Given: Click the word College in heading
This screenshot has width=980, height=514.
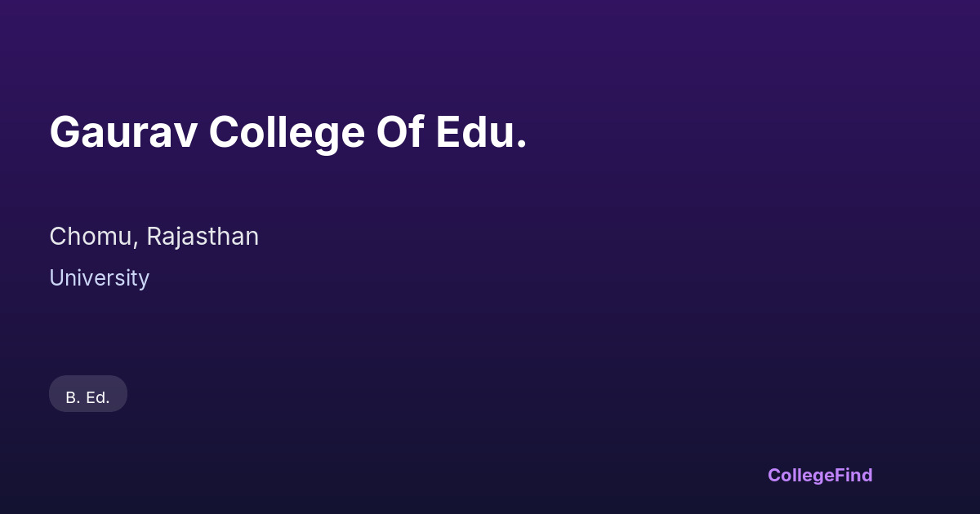Looking at the screenshot, I should [x=286, y=133].
